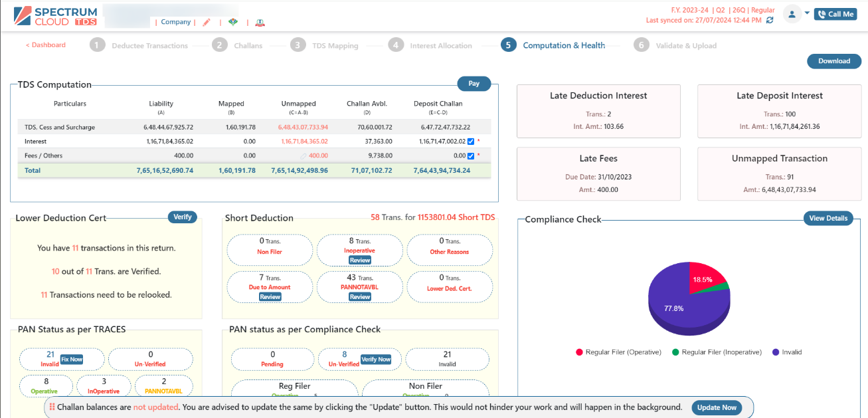The height and width of the screenshot is (418, 868).
Task: Click Update Now in challan notice
Action: (717, 407)
